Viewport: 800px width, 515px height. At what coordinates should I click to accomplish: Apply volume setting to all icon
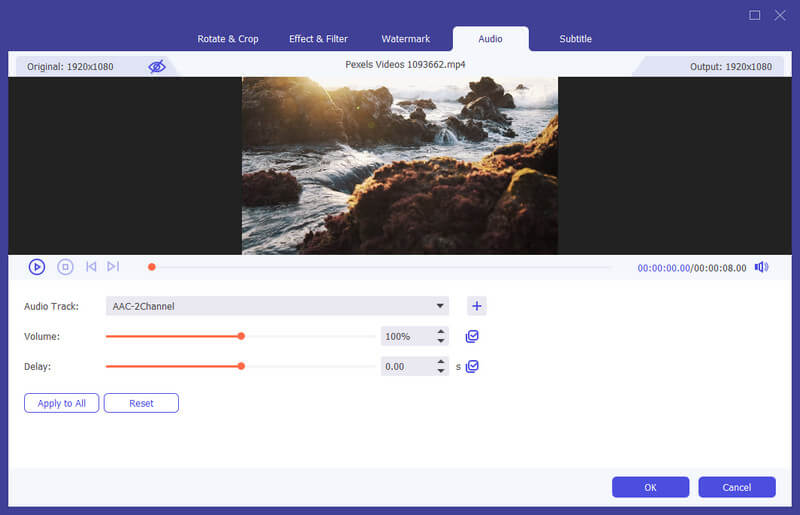point(472,336)
